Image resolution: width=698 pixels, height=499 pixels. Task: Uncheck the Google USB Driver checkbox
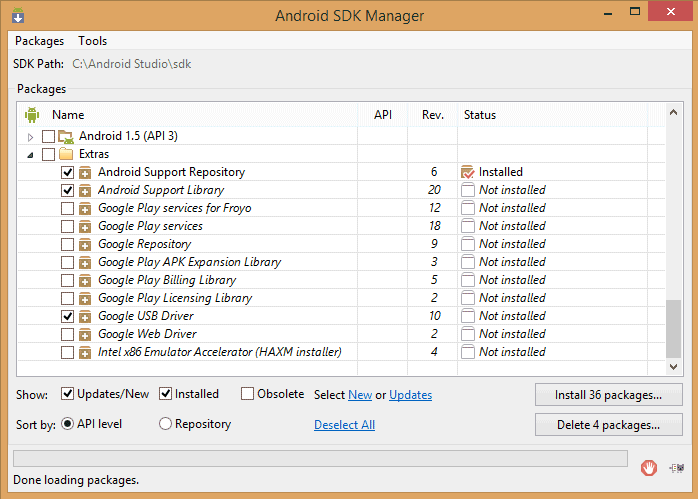tap(67, 316)
